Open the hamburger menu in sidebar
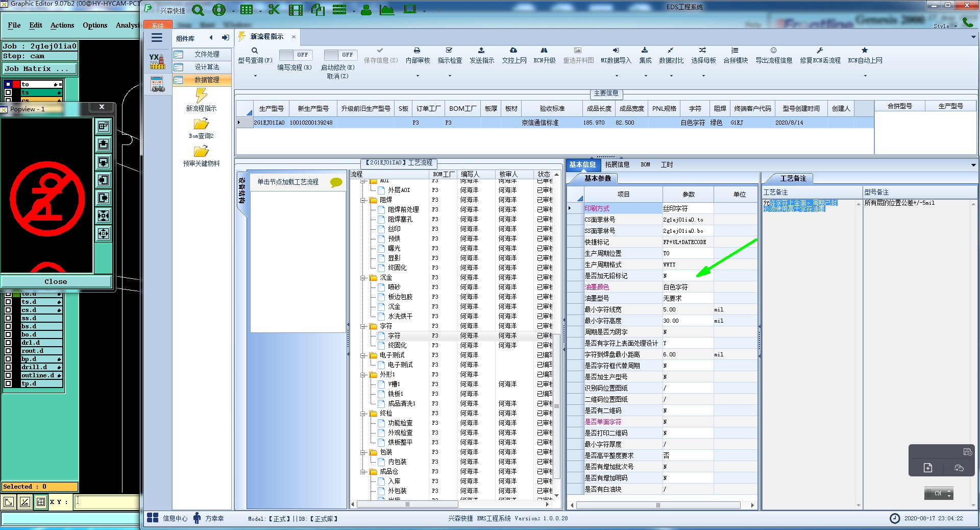Screen dimensions: 980x530 [157, 38]
